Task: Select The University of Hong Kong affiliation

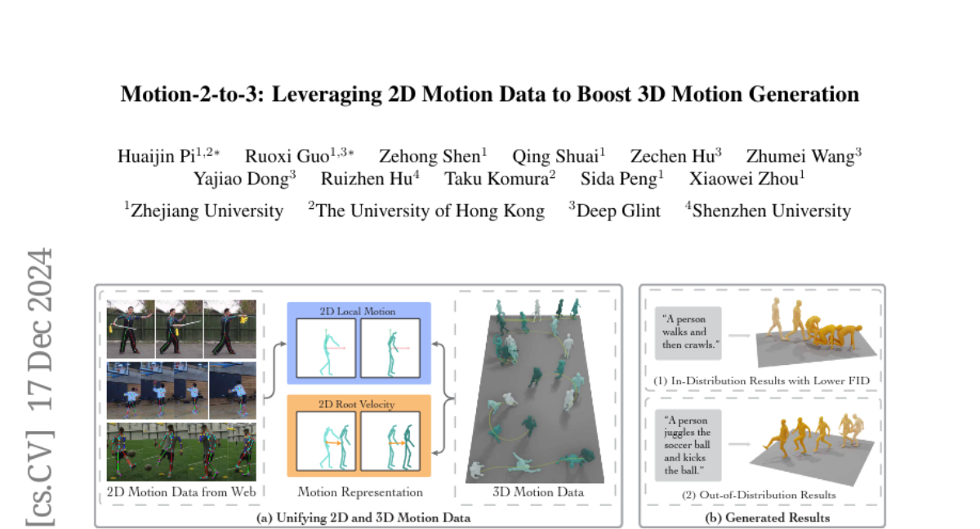Action: click(x=425, y=211)
